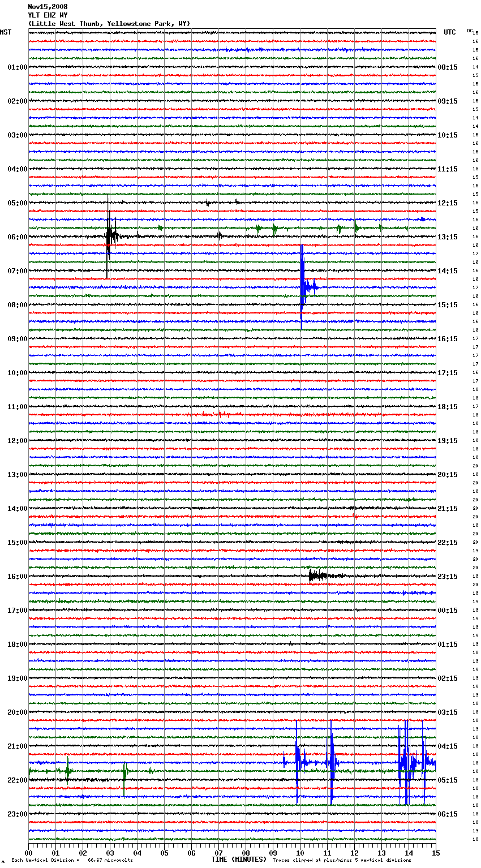Screen dimensions: 481x868
Task: Click the 18:15 UTC time label
Action: (448, 407)
